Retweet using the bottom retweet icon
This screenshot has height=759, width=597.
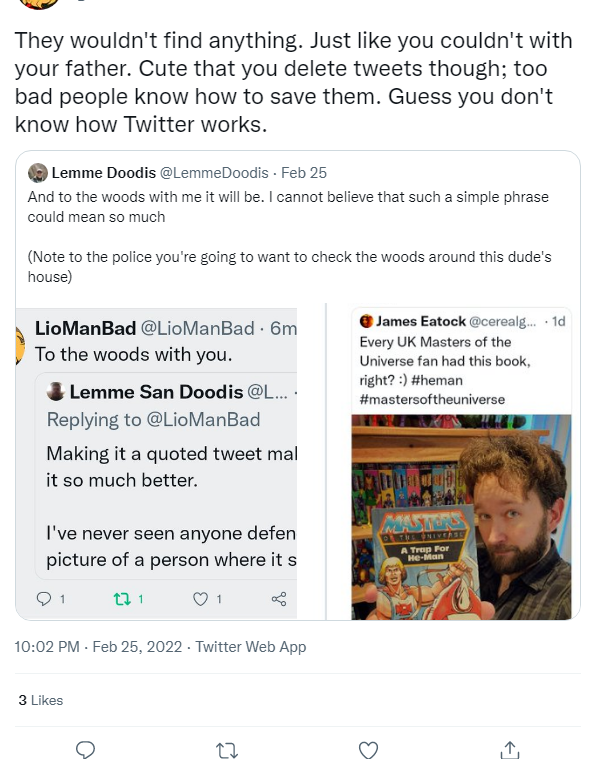(x=226, y=750)
